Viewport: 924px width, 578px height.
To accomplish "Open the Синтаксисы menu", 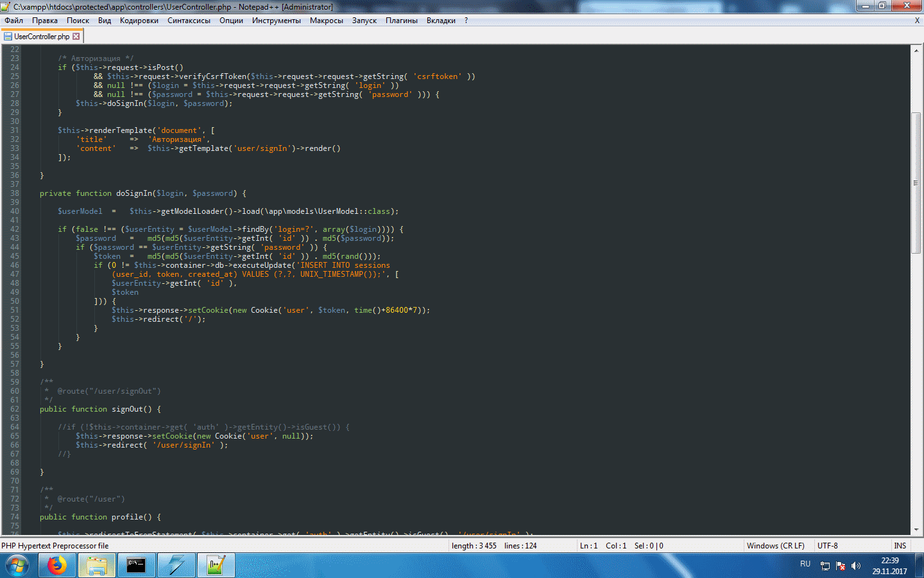I will (x=189, y=21).
